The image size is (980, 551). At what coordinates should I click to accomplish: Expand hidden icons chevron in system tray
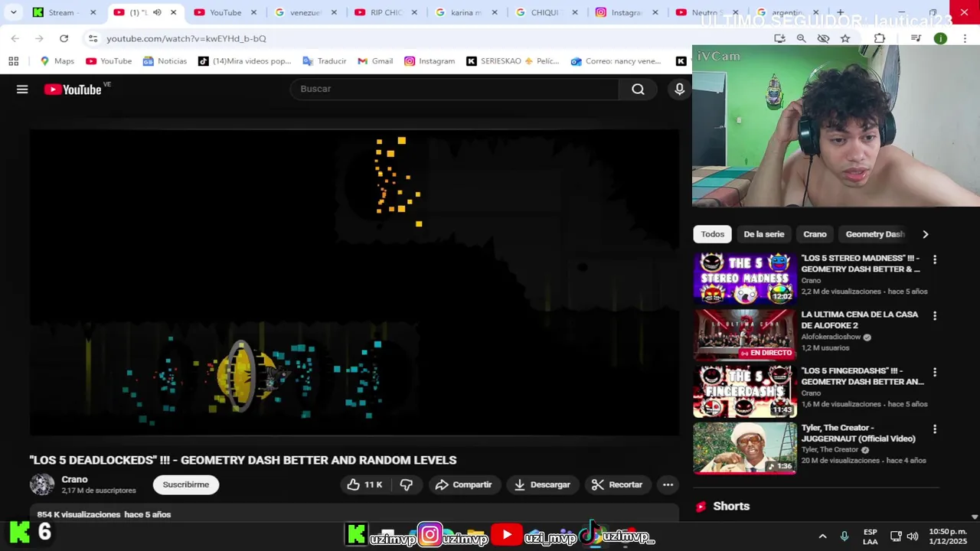822,536
